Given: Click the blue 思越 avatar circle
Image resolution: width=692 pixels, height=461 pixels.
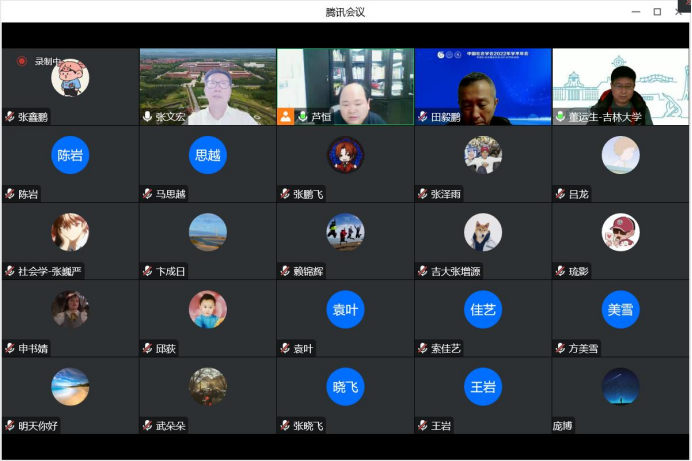Looking at the screenshot, I should coord(208,155).
